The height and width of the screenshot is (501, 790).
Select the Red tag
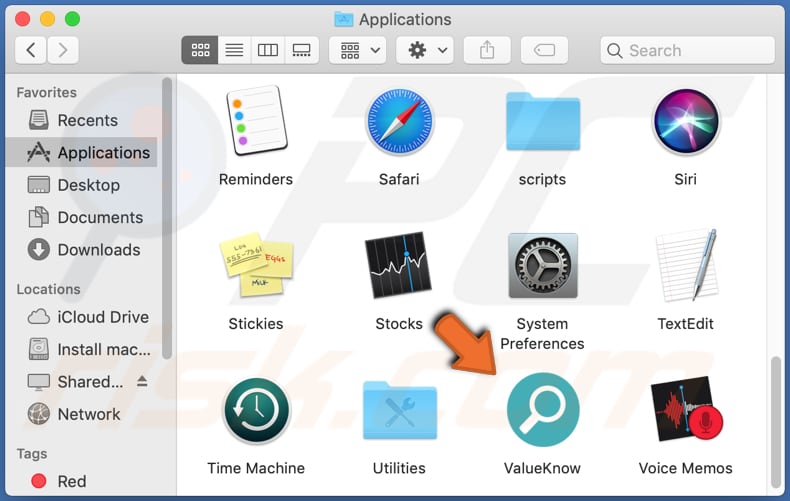coord(82,481)
